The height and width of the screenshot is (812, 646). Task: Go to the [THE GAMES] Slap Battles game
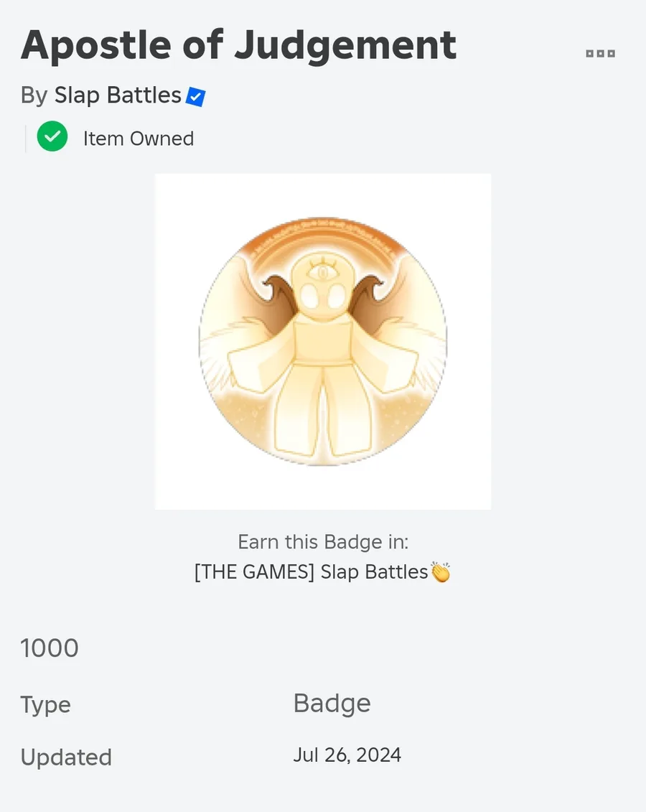coord(311,572)
